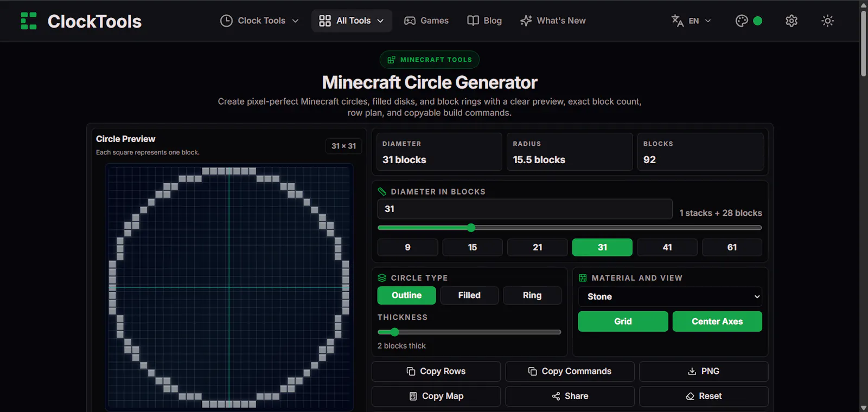The width and height of the screenshot is (868, 412).
Task: Click the sparkle icon beside What's New
Action: point(526,21)
